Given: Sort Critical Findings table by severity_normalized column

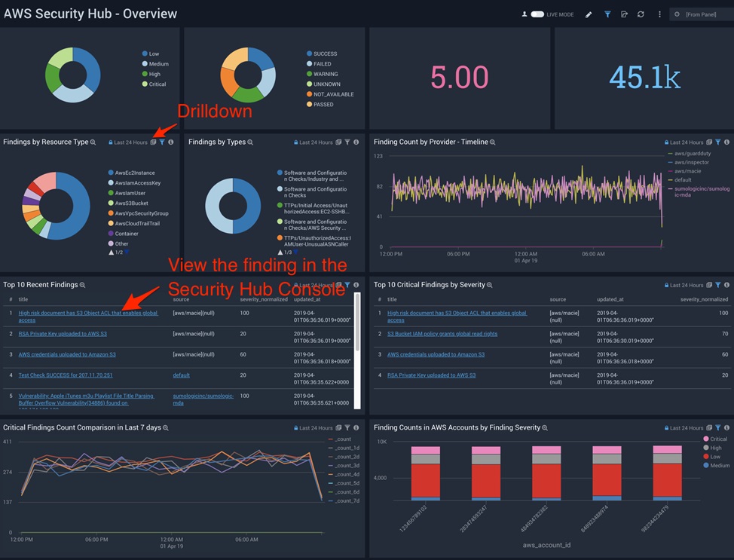Looking at the screenshot, I should (x=704, y=299).
